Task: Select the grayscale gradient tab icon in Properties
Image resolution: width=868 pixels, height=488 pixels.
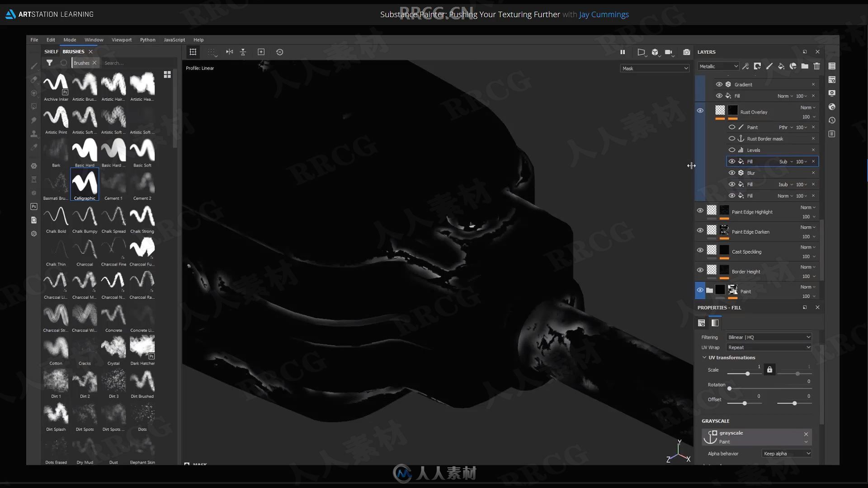Action: coord(715,323)
